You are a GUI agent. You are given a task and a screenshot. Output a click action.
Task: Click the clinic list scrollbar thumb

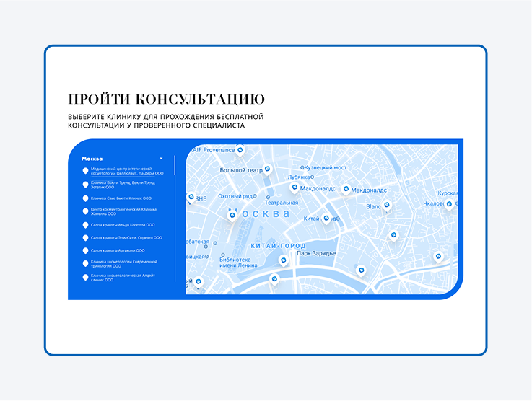pos(175,166)
